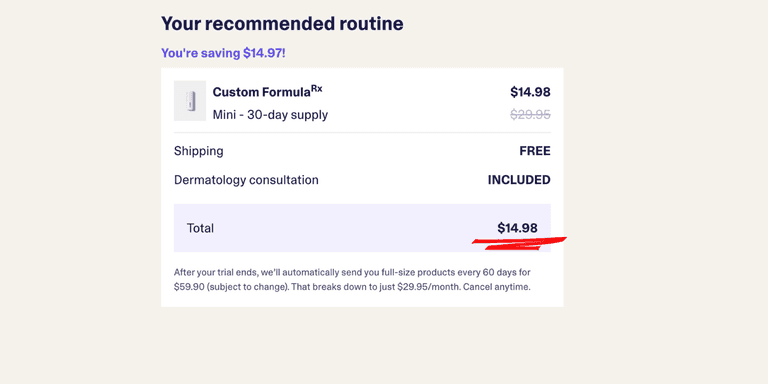This screenshot has height=384, width=768.
Task: Click the INCLUDED consultation value
Action: coord(519,180)
